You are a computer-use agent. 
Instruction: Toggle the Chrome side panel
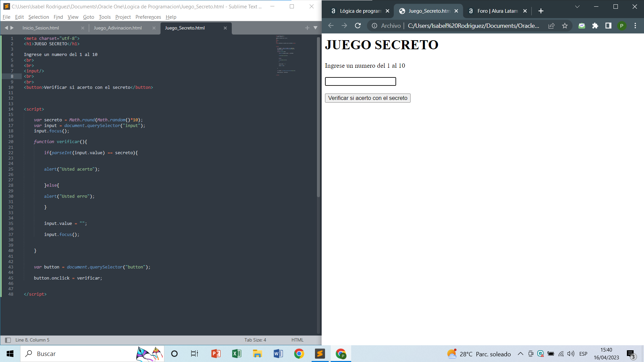pos(608,26)
